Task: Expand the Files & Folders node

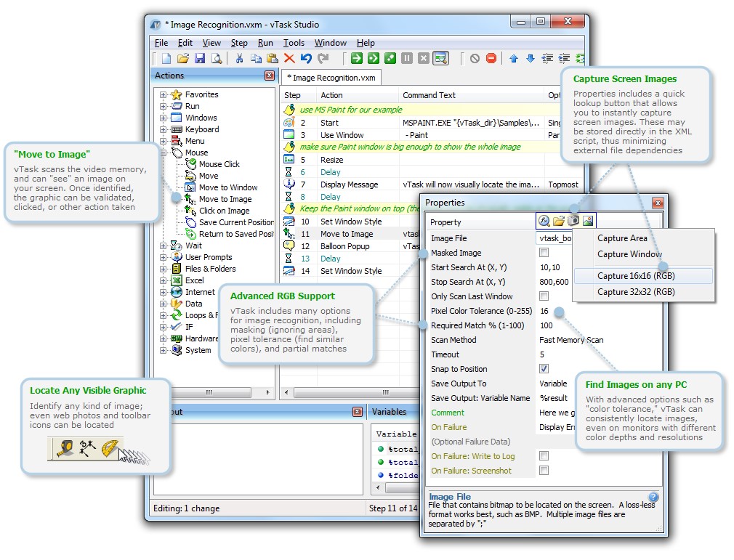Action: tap(163, 269)
